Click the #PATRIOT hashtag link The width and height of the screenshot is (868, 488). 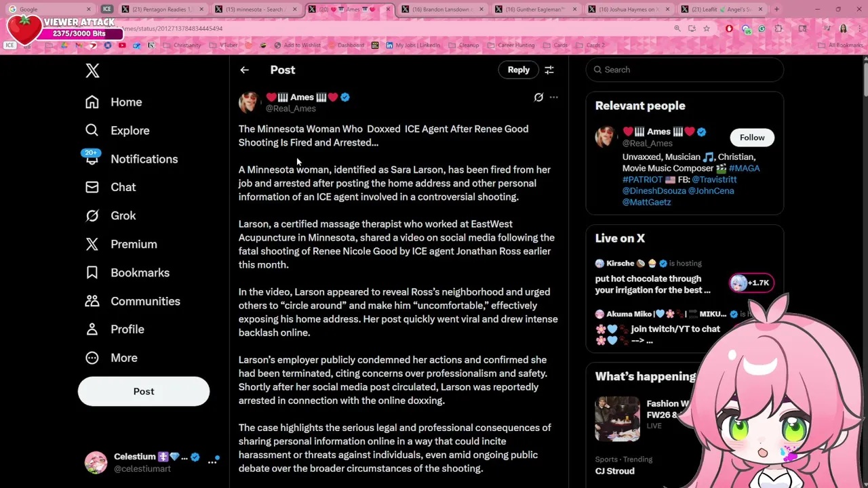[x=642, y=180]
